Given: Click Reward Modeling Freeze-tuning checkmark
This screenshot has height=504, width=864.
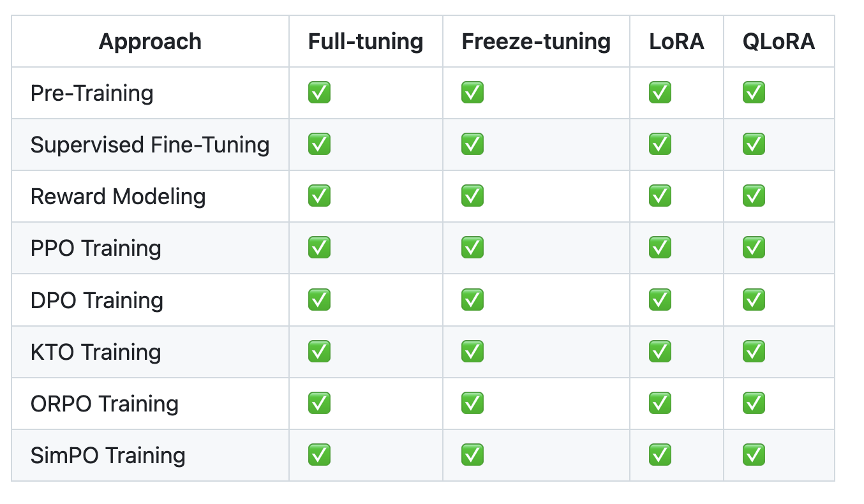Looking at the screenshot, I should [x=472, y=196].
